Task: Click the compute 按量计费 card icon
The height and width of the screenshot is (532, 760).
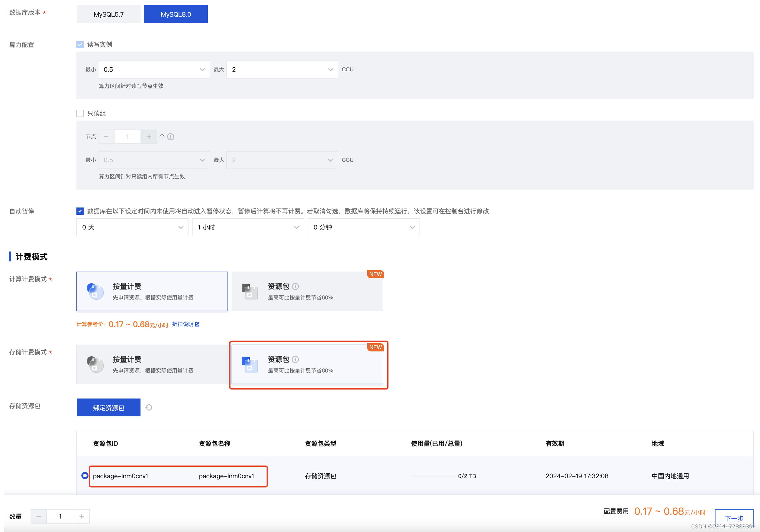Action: 95,291
